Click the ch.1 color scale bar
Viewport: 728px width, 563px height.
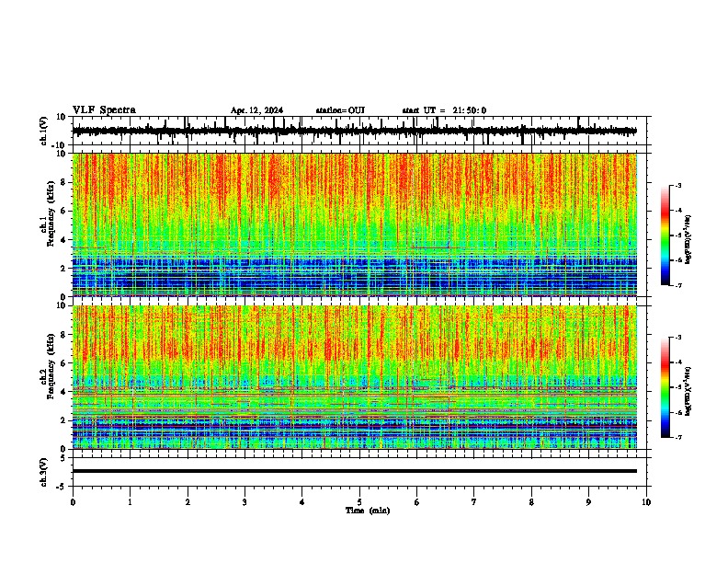pos(665,236)
